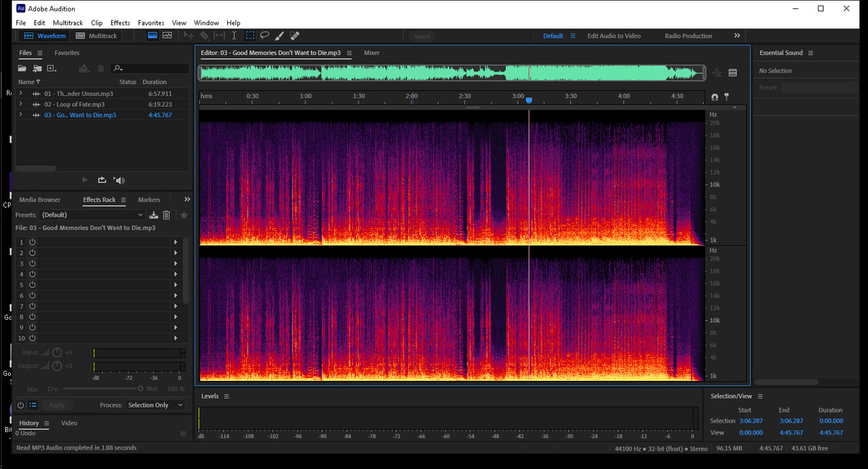The width and height of the screenshot is (868, 469).
Task: Select the Marquee Selection tool
Action: coord(250,35)
